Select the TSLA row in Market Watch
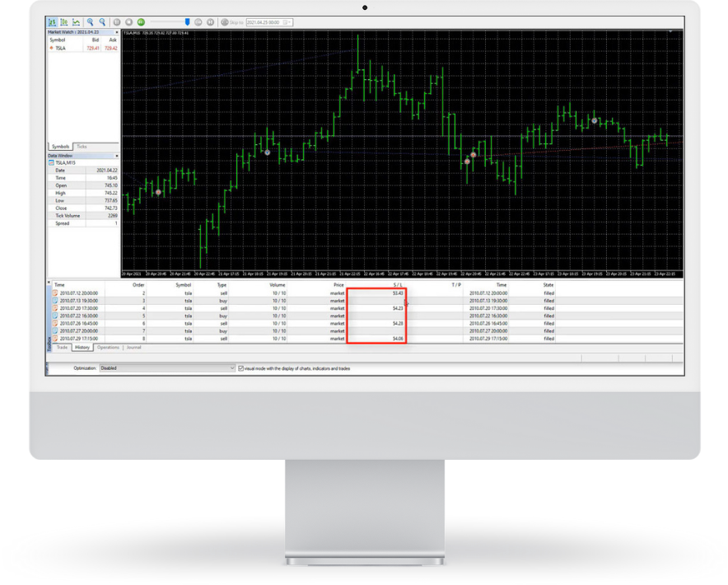Image resolution: width=728 pixels, height=585 pixels. (x=61, y=48)
